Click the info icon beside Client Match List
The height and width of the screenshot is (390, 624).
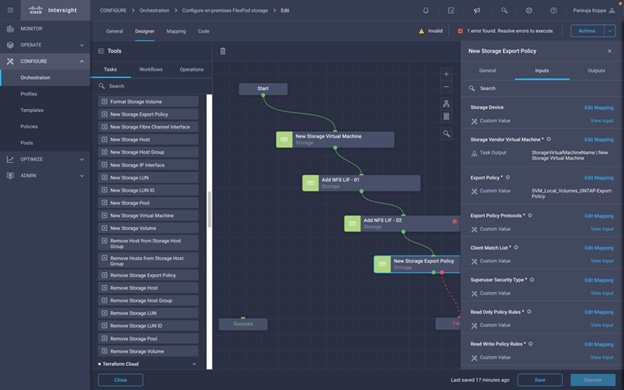pyautogui.click(x=516, y=248)
